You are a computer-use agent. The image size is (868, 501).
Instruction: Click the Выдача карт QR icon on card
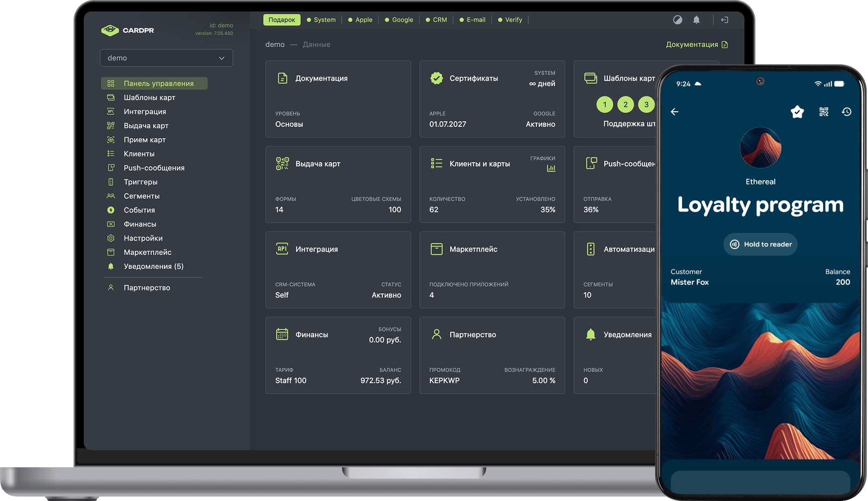[x=283, y=164]
